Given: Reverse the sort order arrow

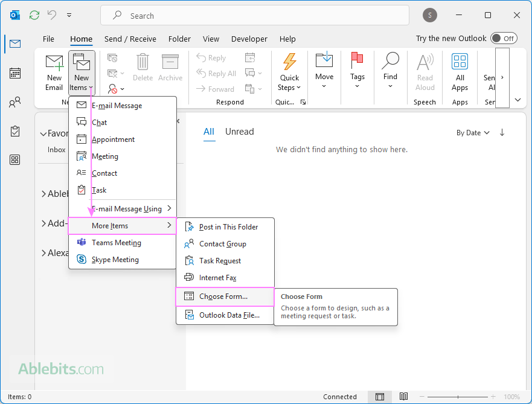Looking at the screenshot, I should [x=502, y=133].
